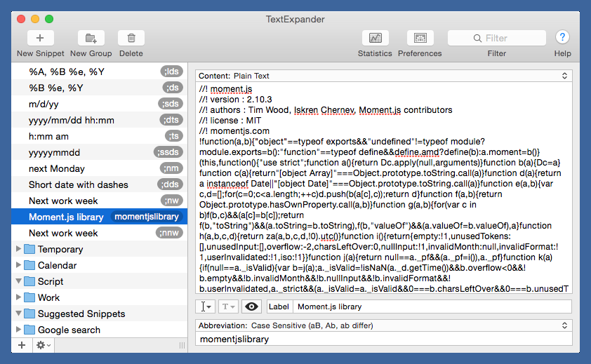Click the Delete trash icon

tap(131, 39)
